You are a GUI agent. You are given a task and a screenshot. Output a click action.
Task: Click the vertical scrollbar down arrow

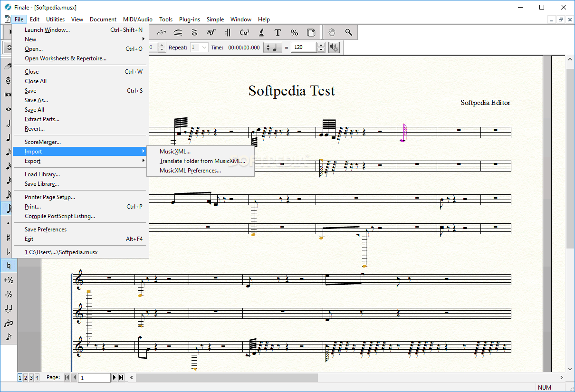(570, 369)
